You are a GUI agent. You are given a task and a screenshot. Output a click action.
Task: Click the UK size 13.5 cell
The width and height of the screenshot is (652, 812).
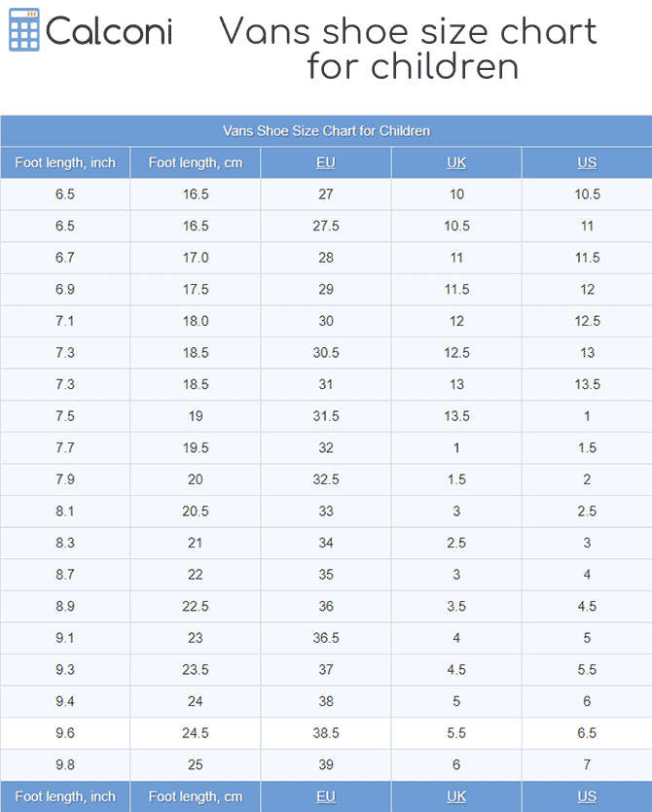(456, 416)
